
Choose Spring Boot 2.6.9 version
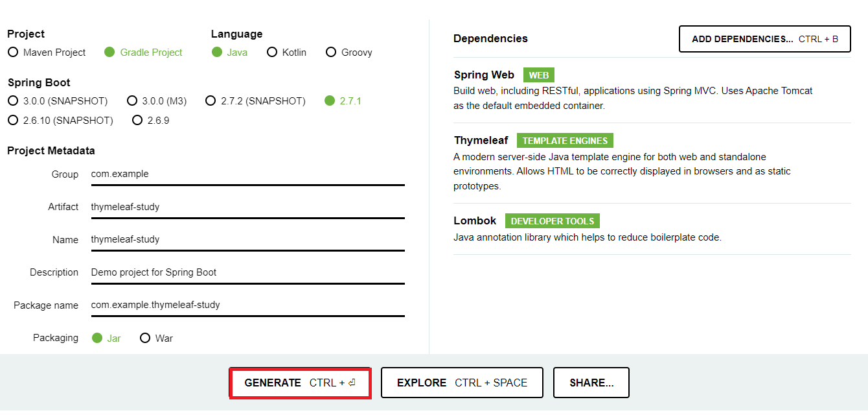tap(151, 121)
